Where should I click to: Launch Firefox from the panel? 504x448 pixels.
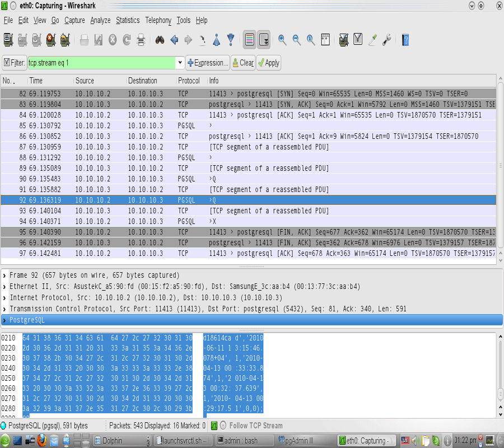point(41,440)
